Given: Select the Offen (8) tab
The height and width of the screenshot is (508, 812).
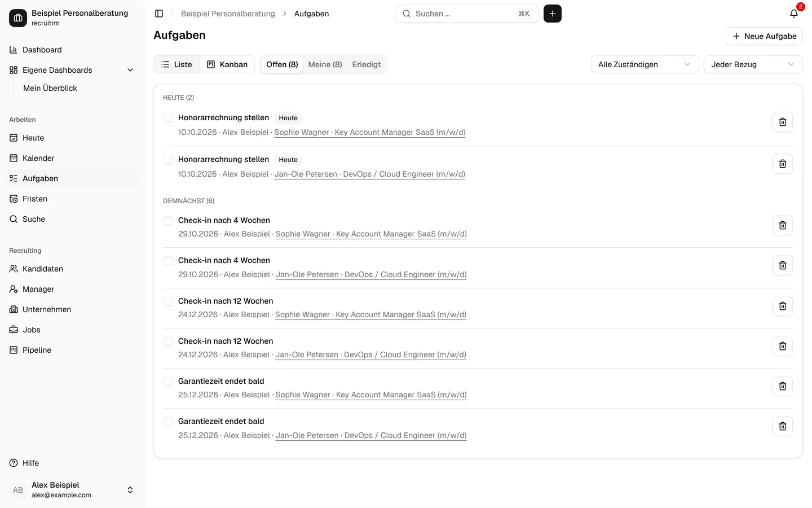Looking at the screenshot, I should tap(282, 64).
